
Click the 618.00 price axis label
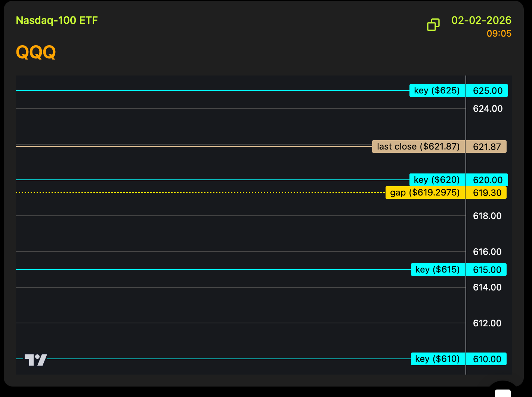coord(487,216)
